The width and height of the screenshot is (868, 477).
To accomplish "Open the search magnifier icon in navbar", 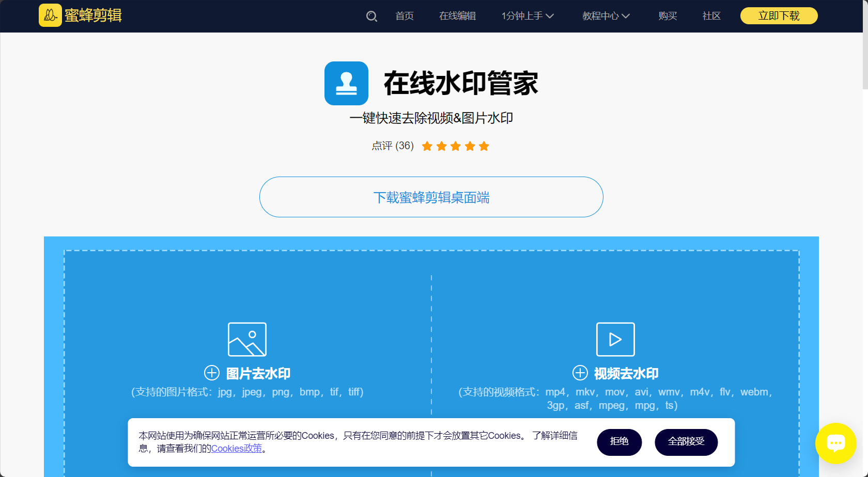I will (371, 17).
